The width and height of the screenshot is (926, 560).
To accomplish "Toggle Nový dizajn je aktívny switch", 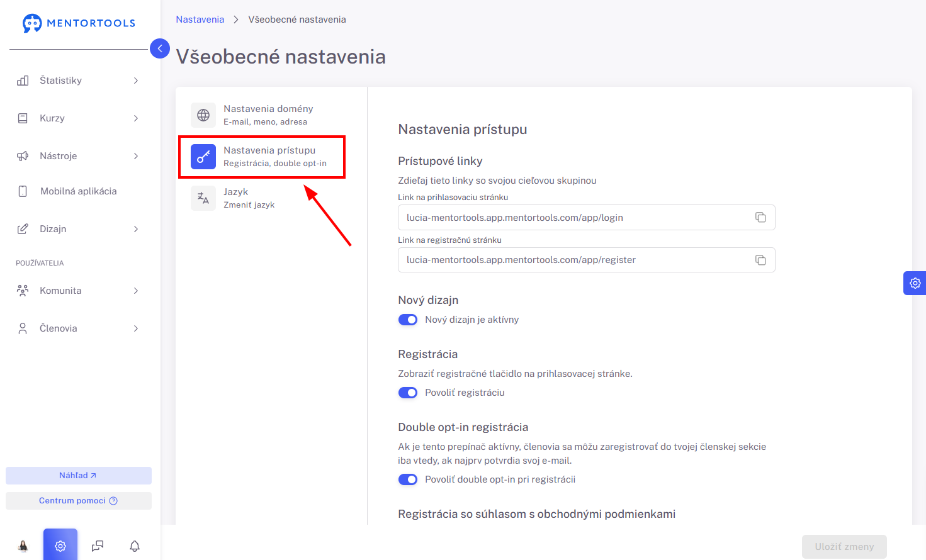I will (x=408, y=320).
